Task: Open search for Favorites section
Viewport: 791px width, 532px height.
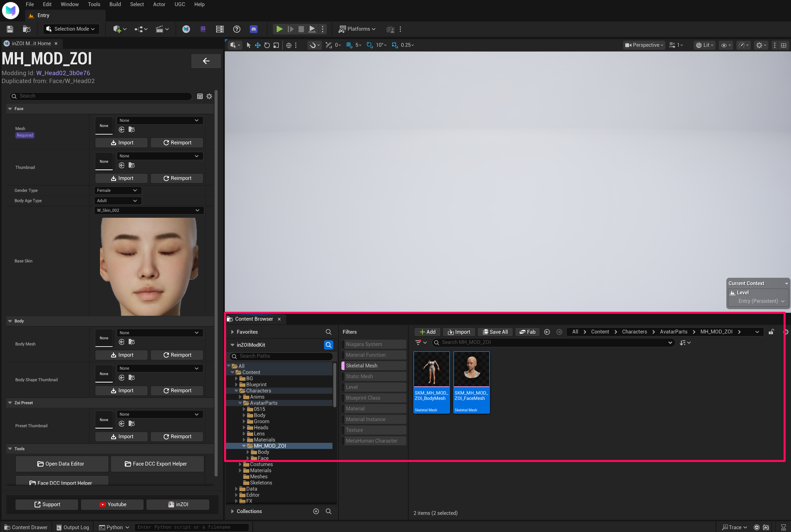Action: click(328, 332)
